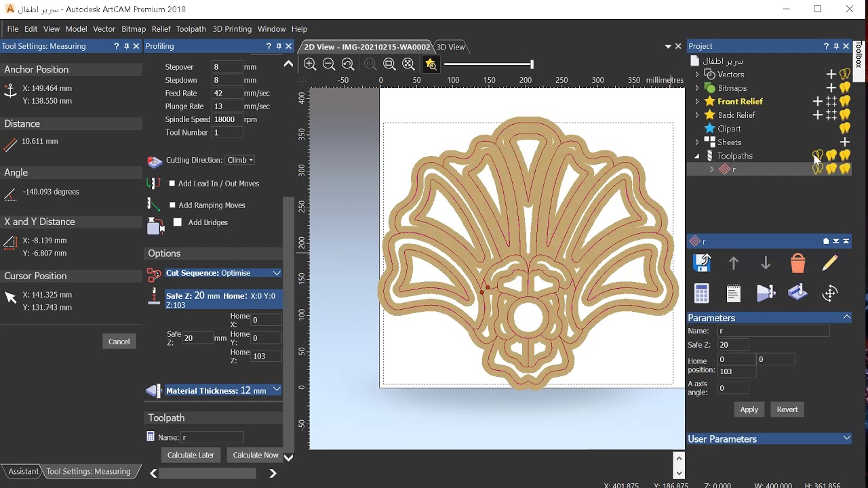Select toolpath r in project tree
Image resolution: width=868 pixels, height=488 pixels.
tap(734, 169)
